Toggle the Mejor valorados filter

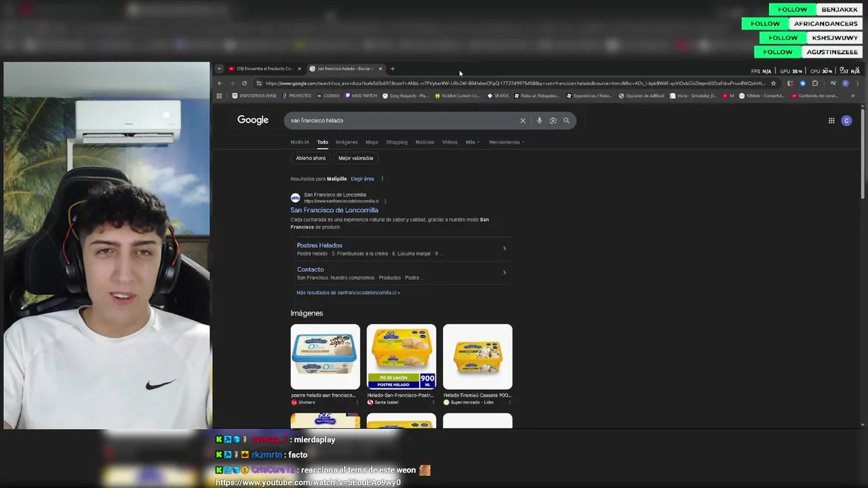point(355,158)
